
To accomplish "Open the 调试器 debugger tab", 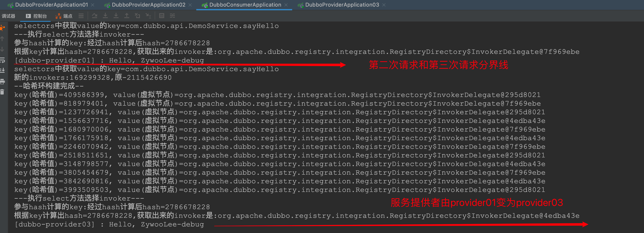I will pos(8,16).
